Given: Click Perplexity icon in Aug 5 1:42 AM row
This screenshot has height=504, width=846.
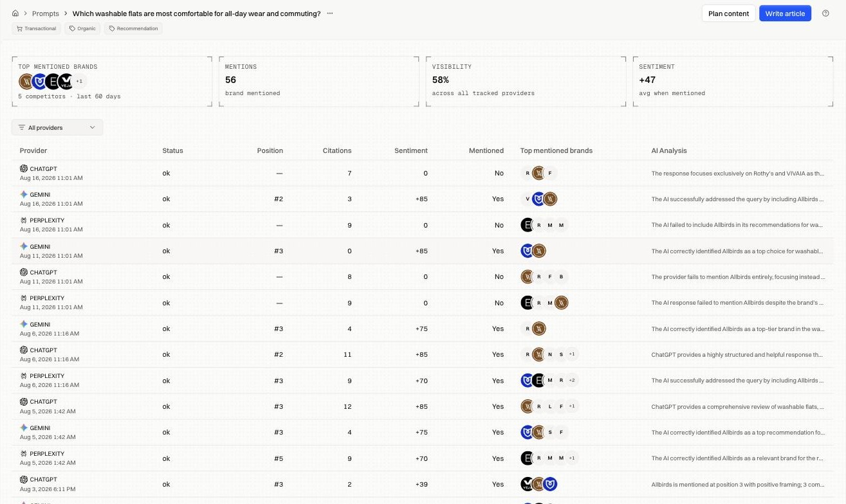Looking at the screenshot, I should coord(24,454).
